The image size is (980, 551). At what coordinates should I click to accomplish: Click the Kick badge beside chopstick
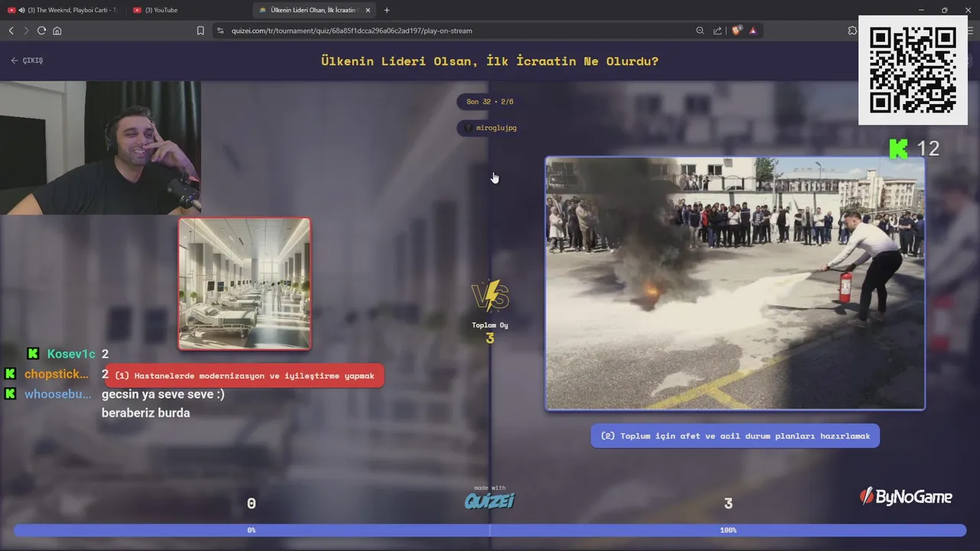click(10, 374)
